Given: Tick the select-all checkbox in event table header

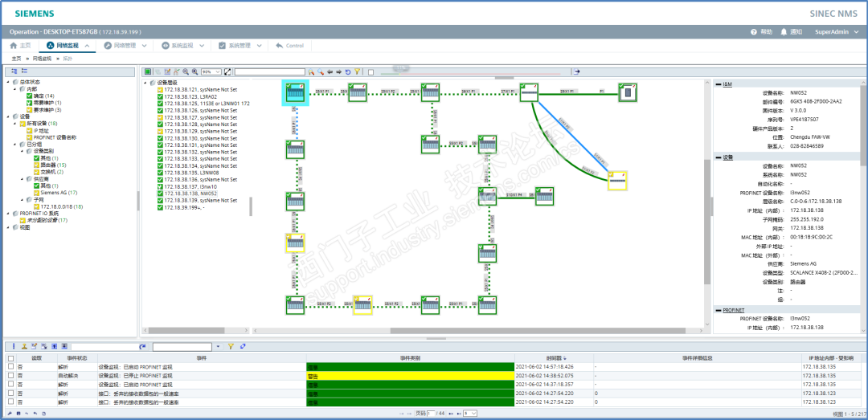Looking at the screenshot, I should [10, 359].
